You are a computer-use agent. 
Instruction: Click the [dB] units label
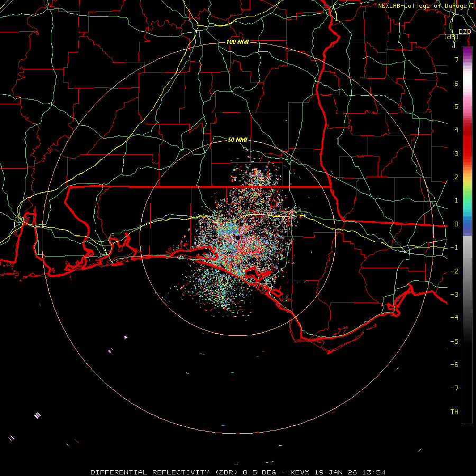point(452,36)
